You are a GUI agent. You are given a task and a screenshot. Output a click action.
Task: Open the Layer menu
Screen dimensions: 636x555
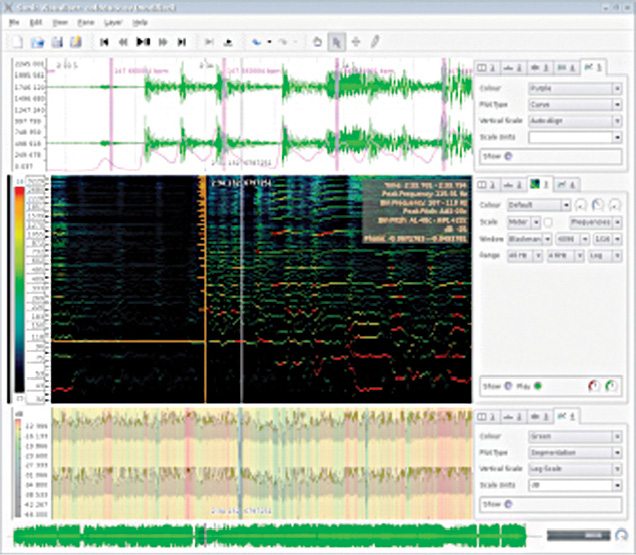click(112, 21)
